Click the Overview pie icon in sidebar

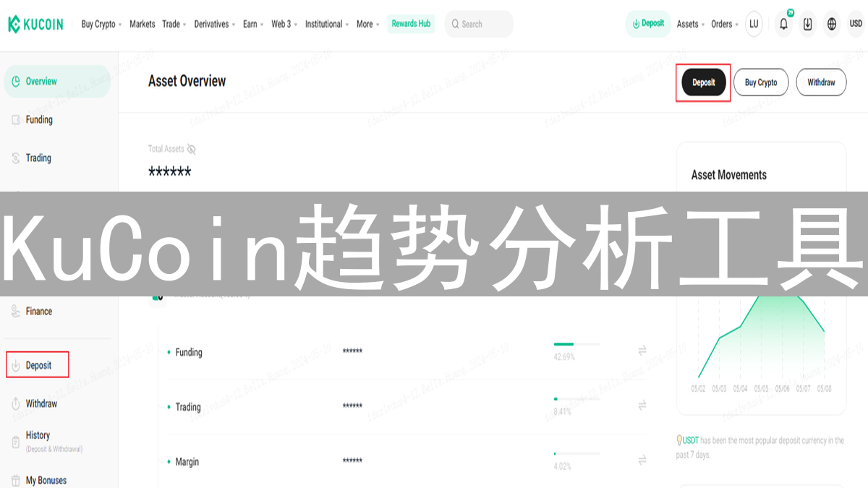(16, 82)
